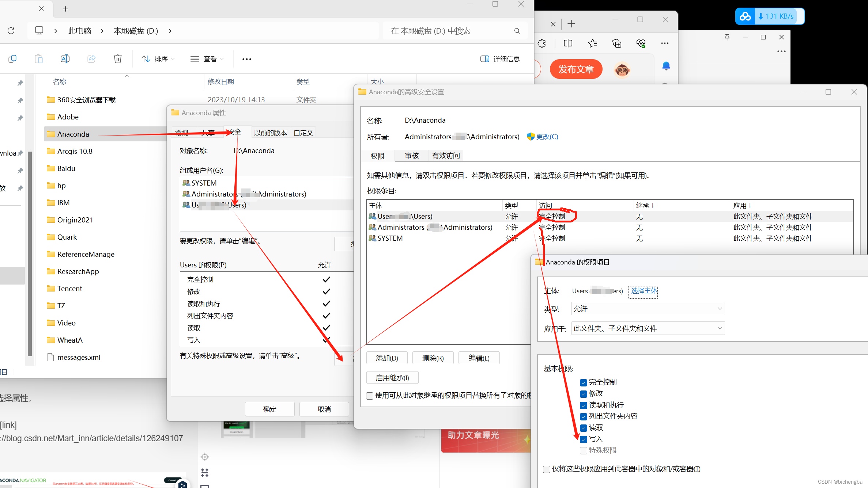Click the Paste icon in Explorer toolbar
Viewport: 868px width, 488px height.
[38, 58]
